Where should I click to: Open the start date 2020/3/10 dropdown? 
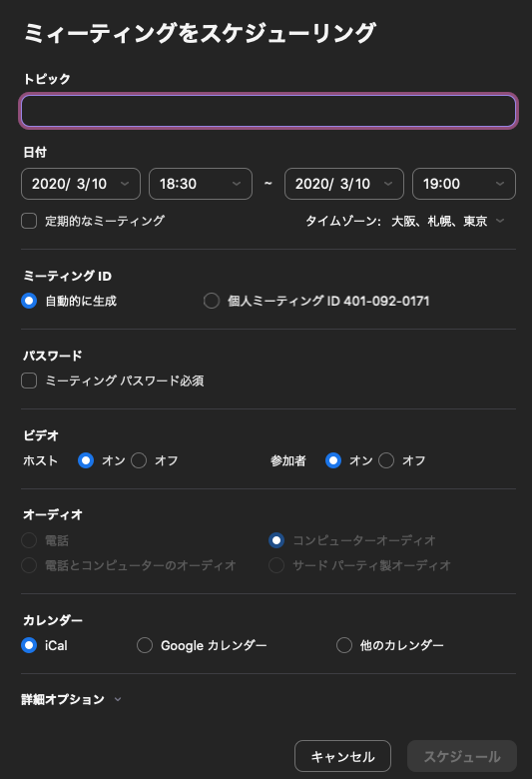(x=81, y=184)
